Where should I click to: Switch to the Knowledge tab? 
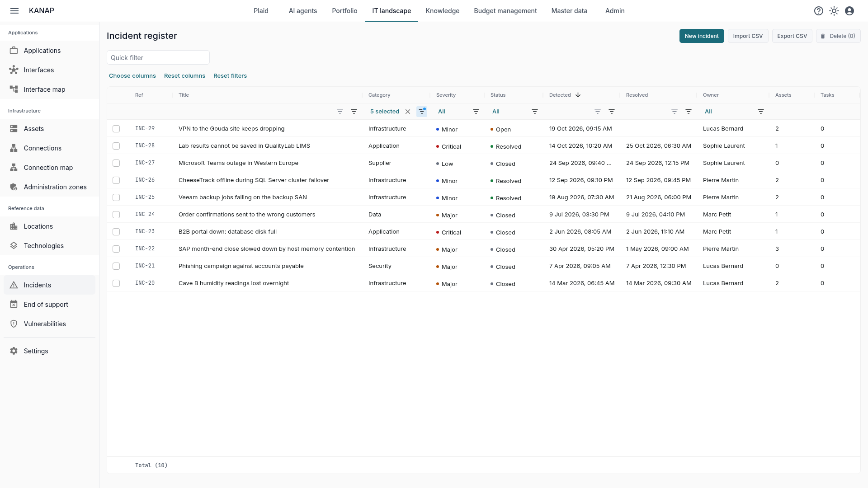coord(442,11)
